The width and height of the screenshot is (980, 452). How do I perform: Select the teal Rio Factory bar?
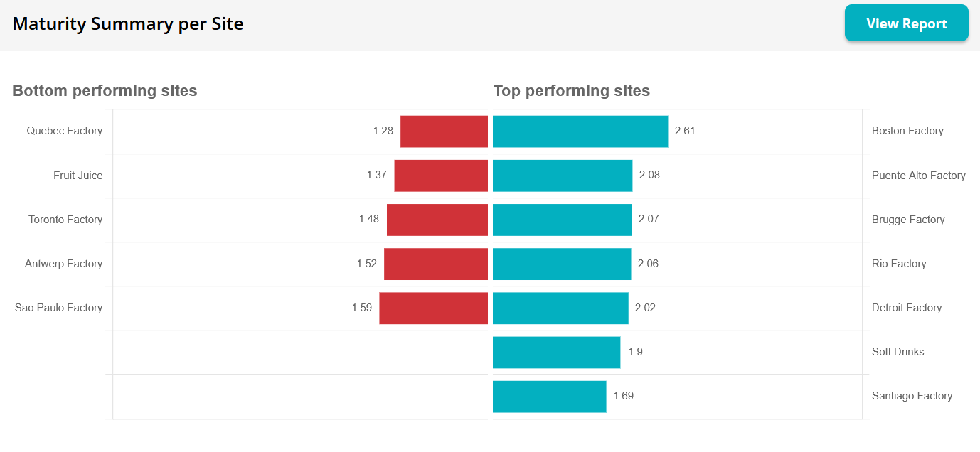tap(562, 264)
